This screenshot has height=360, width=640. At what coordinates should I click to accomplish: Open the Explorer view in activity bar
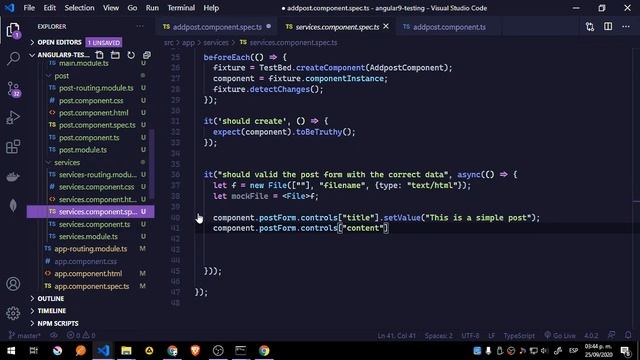point(13,30)
